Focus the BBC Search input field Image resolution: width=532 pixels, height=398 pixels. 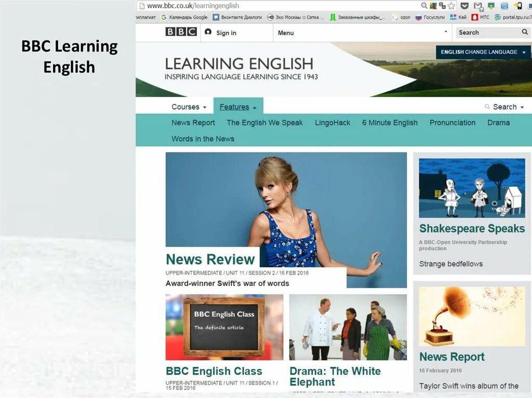point(488,33)
